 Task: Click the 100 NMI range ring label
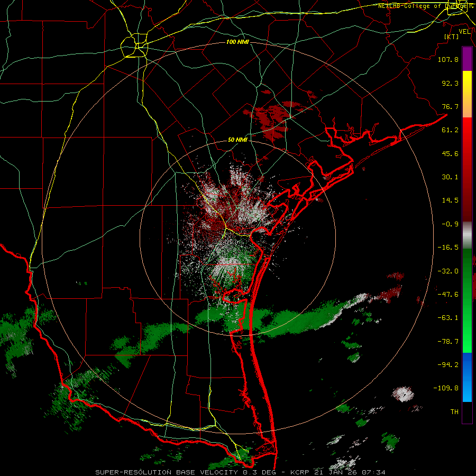pyautogui.click(x=237, y=42)
